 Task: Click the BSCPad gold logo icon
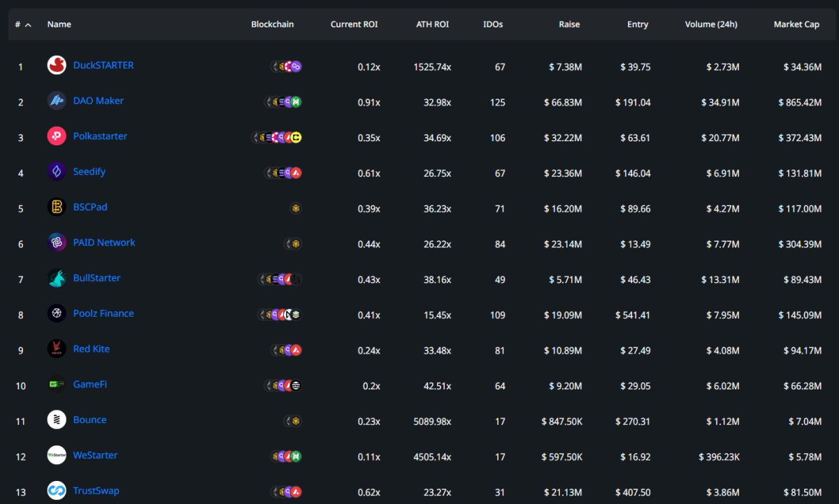(x=57, y=208)
